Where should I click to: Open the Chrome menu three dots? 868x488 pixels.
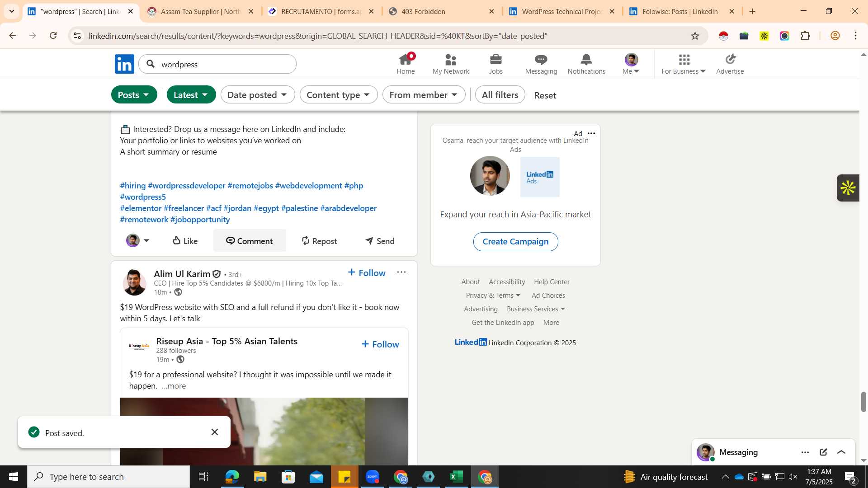tap(855, 36)
